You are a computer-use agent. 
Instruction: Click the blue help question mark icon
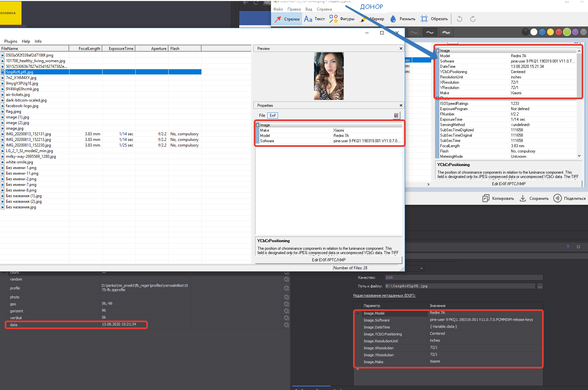point(568,247)
